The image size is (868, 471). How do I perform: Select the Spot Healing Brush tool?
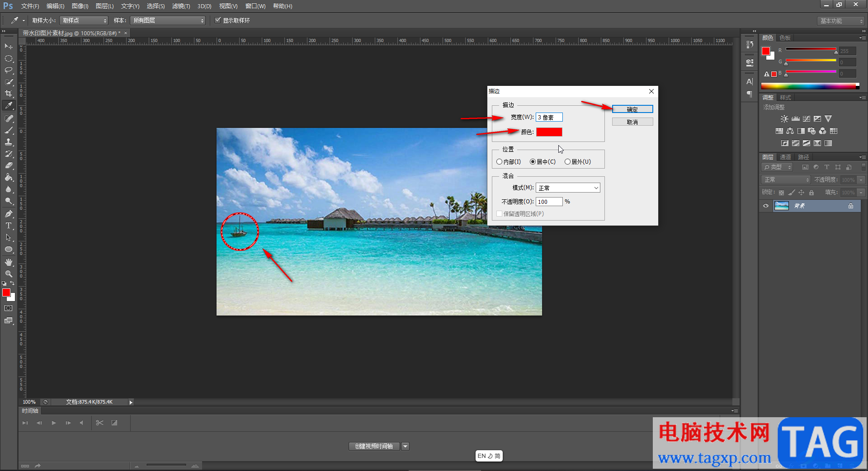[x=9, y=118]
